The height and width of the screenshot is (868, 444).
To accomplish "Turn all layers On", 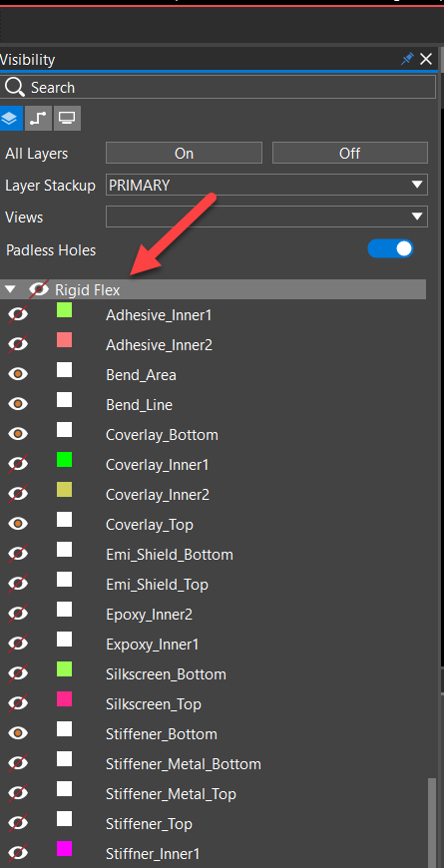I will pos(184,153).
